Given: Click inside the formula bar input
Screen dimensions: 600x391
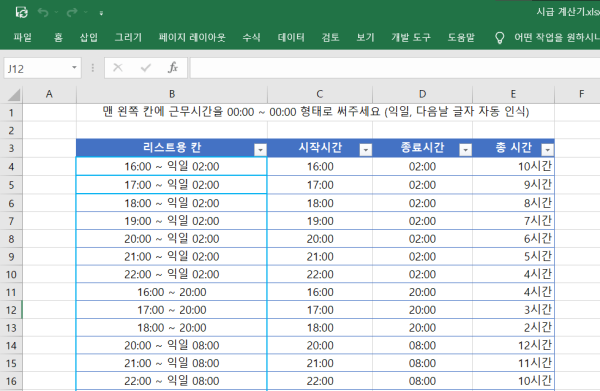Looking at the screenshot, I should 395,68.
